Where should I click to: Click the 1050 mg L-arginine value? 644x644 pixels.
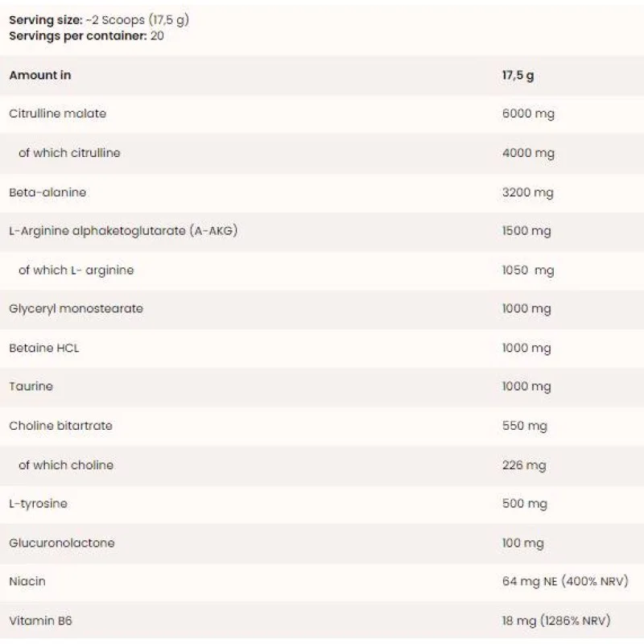coord(528,270)
